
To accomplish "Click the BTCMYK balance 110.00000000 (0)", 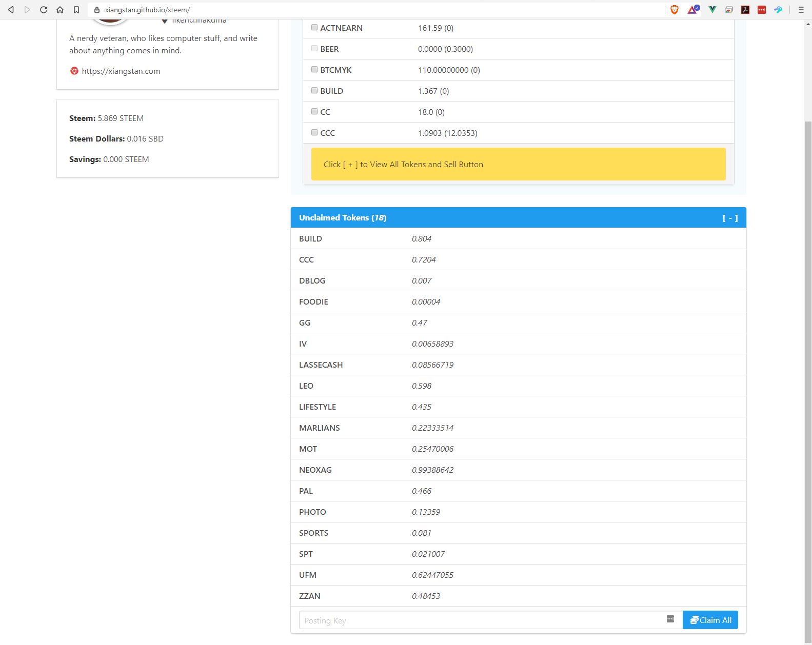I will tap(449, 70).
